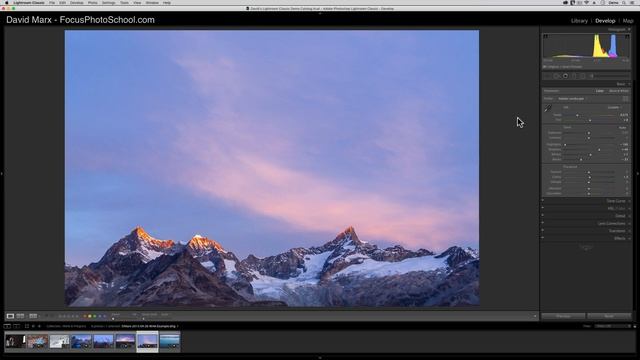The height and width of the screenshot is (360, 640).
Task: Hide the right panel using edge arrow
Action: tap(638, 174)
